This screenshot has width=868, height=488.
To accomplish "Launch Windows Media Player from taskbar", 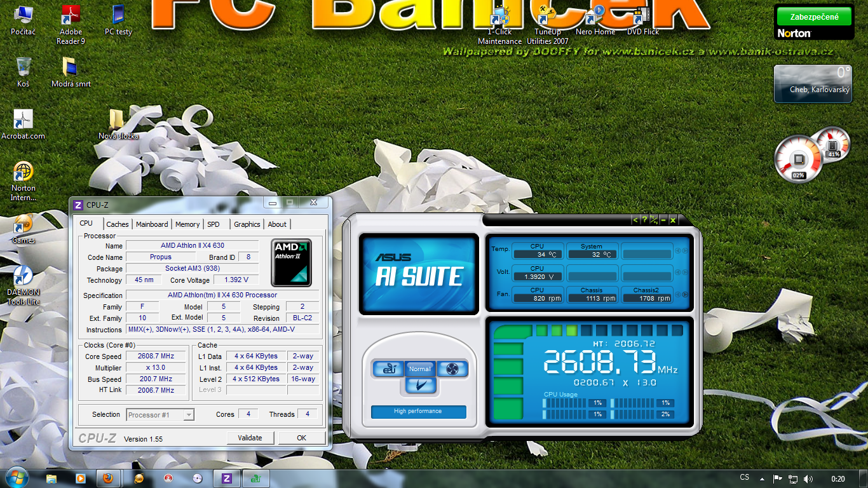I will [x=80, y=478].
